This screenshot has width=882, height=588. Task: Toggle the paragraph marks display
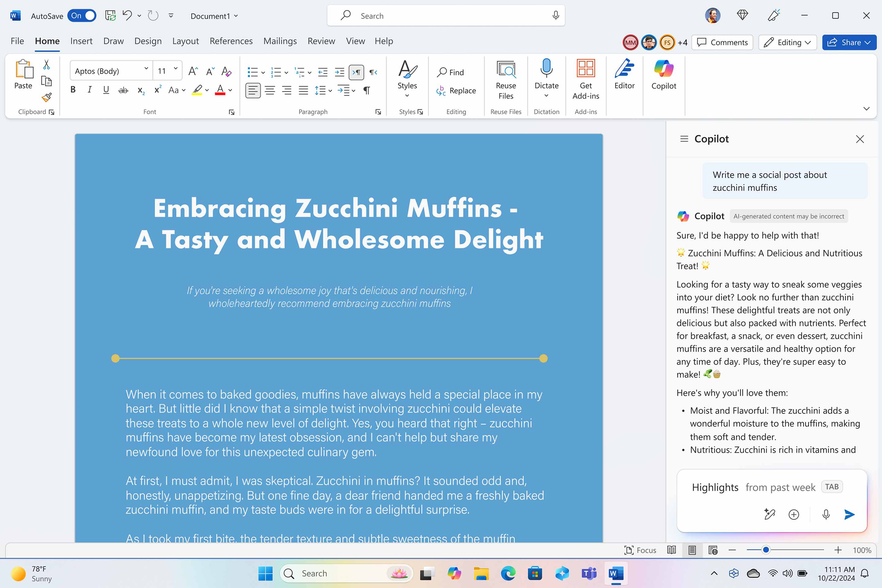pos(366,90)
